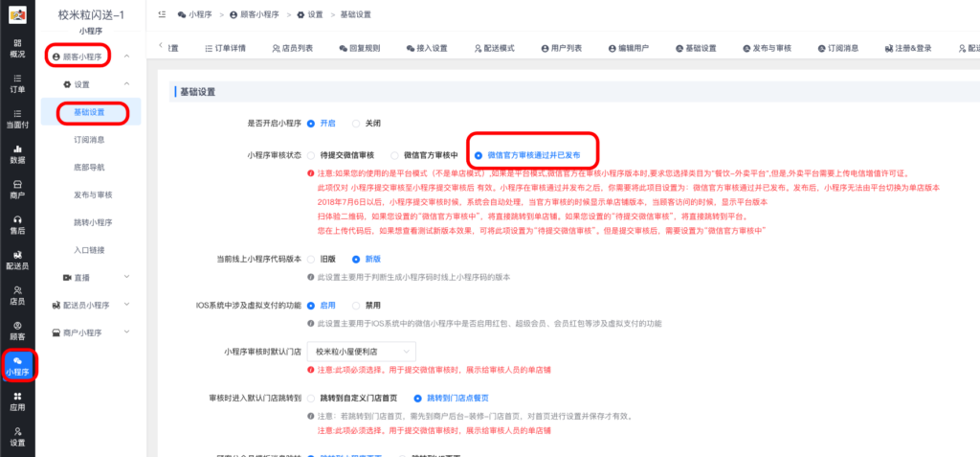Screen dimensions: 980x457
Task: Click 入口链接 in the side menu
Action: [x=89, y=249]
